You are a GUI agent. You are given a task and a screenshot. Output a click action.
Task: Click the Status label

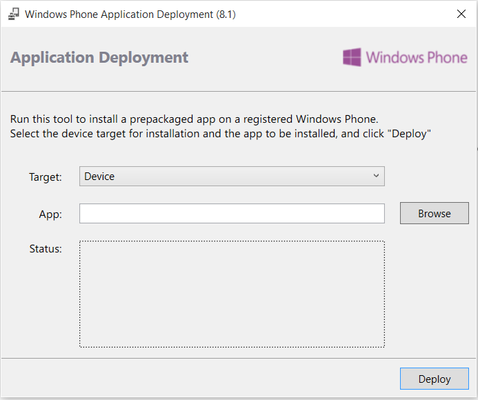coord(46,249)
